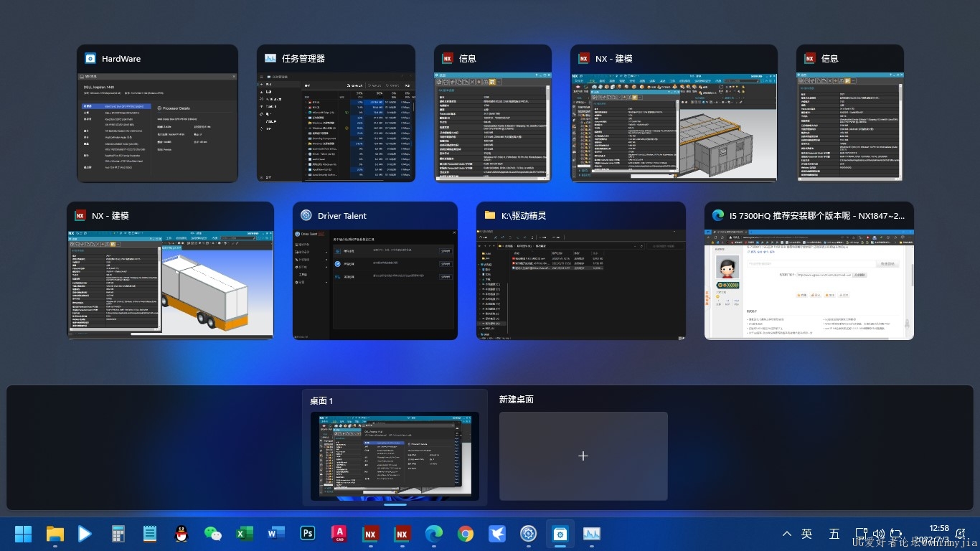Launch AutoCAD from the taskbar
The height and width of the screenshot is (551, 980).
(x=339, y=534)
